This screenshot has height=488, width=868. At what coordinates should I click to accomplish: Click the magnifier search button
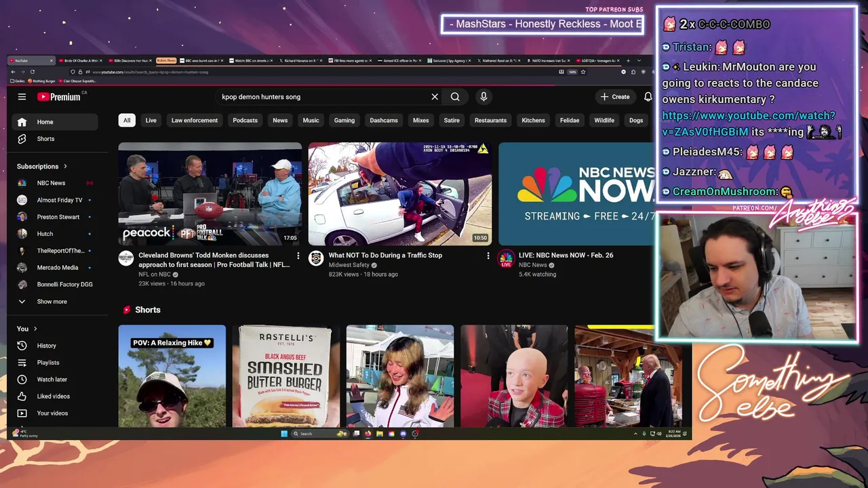455,97
